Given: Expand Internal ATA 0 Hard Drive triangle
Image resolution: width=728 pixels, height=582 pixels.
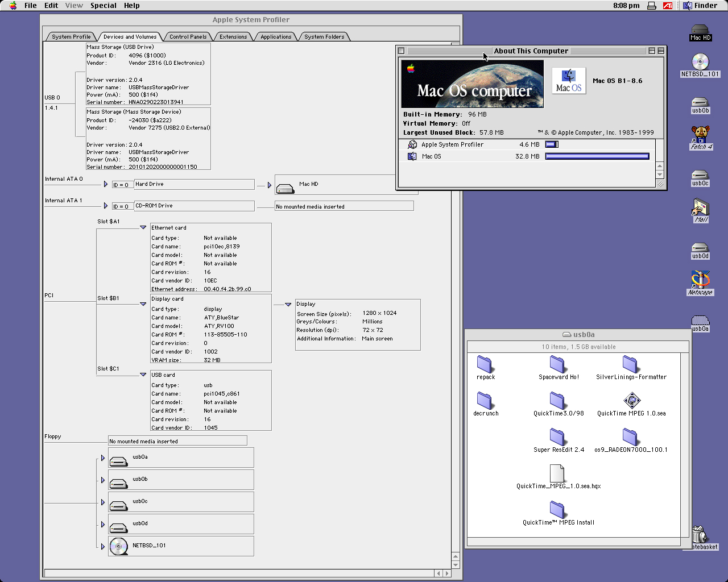Looking at the screenshot, I should 106,184.
